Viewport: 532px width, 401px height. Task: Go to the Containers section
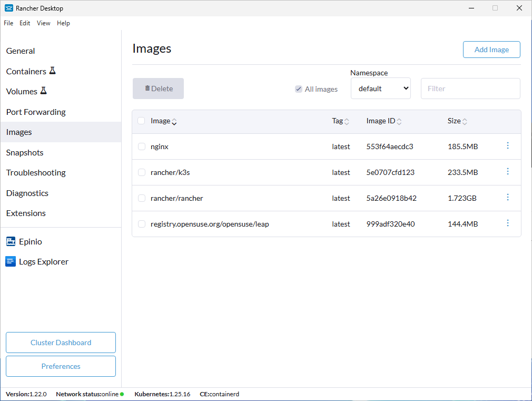click(x=26, y=71)
